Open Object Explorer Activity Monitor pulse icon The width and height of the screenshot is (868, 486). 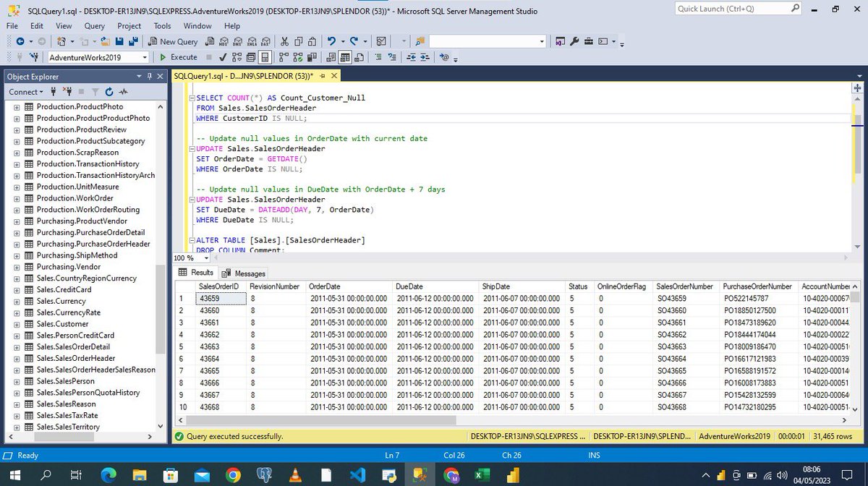pyautogui.click(x=123, y=92)
